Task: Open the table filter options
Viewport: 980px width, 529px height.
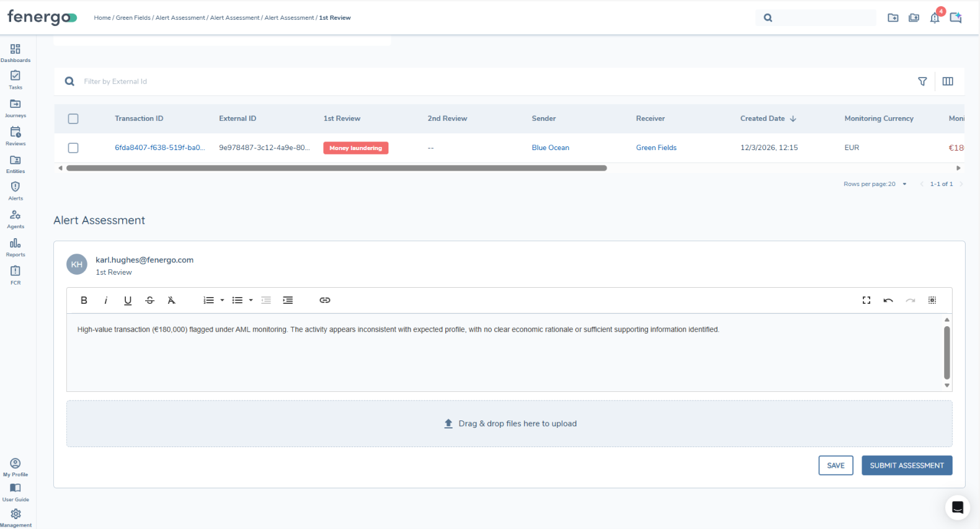Action: pyautogui.click(x=922, y=81)
